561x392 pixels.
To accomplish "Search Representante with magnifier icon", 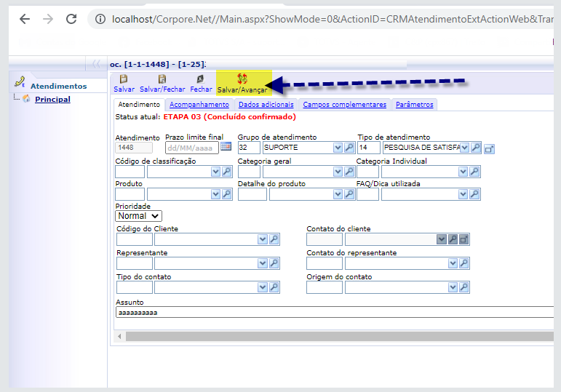I will click(274, 263).
